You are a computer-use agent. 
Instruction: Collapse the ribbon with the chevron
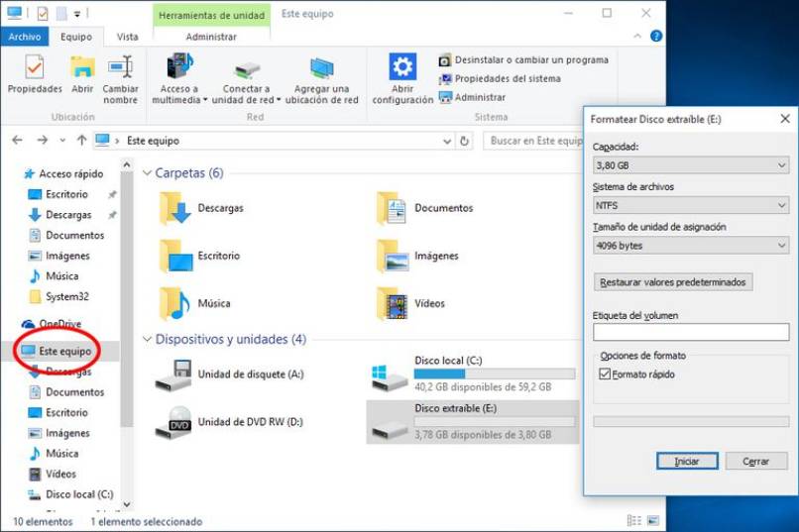click(637, 36)
